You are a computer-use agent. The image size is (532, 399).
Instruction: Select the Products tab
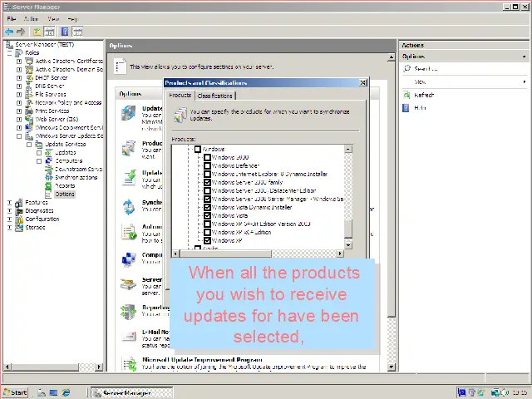[180, 95]
